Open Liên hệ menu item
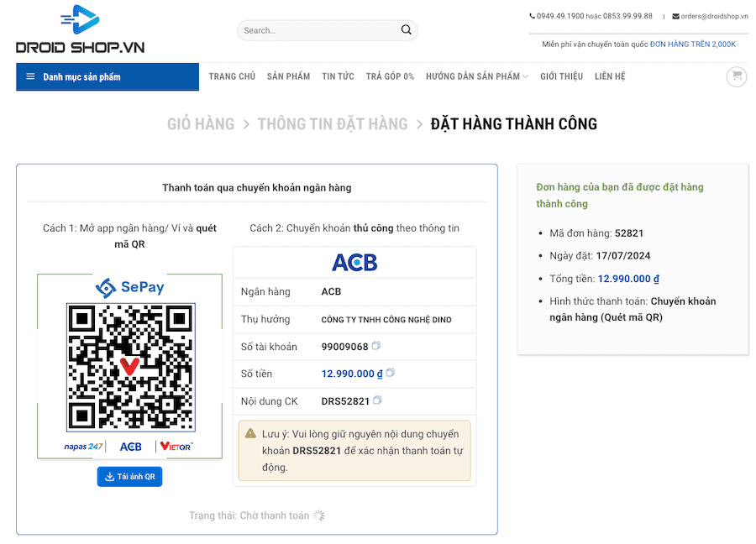 pos(610,76)
